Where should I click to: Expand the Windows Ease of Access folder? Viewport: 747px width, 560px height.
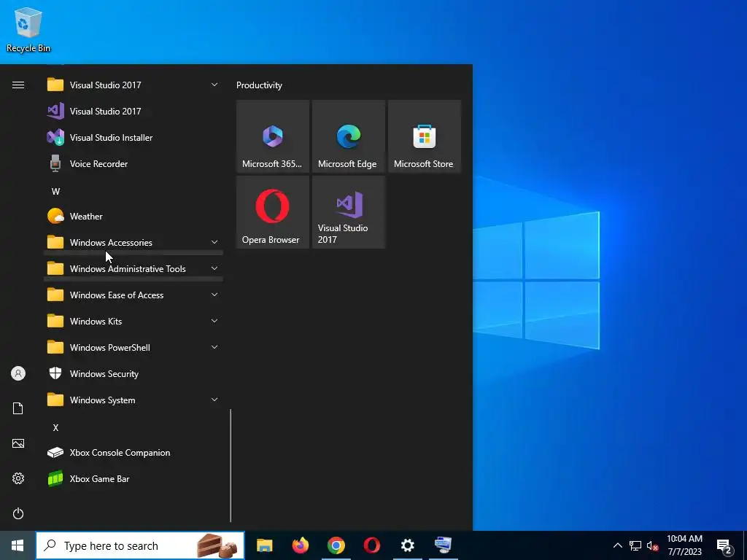pos(133,295)
